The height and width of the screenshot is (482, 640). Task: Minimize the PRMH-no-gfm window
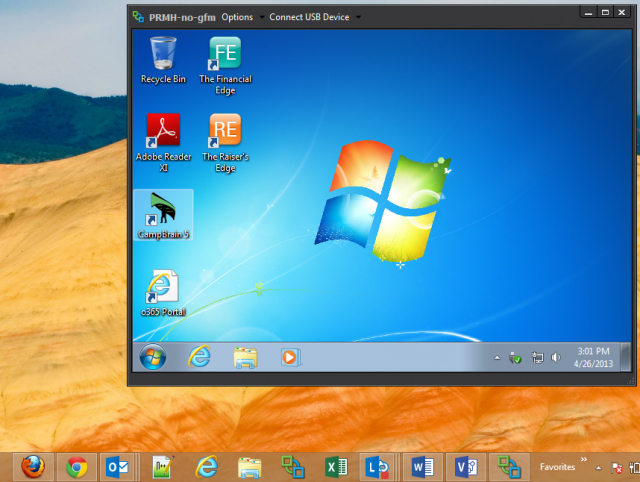(x=588, y=13)
